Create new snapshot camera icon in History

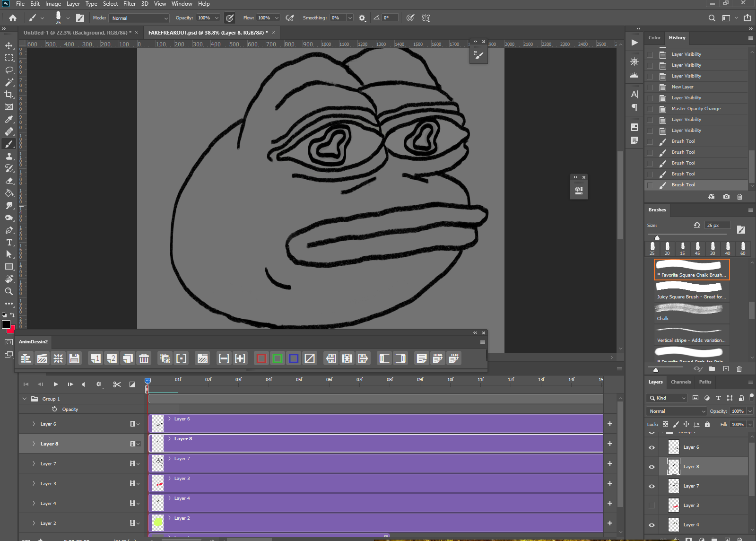click(726, 197)
